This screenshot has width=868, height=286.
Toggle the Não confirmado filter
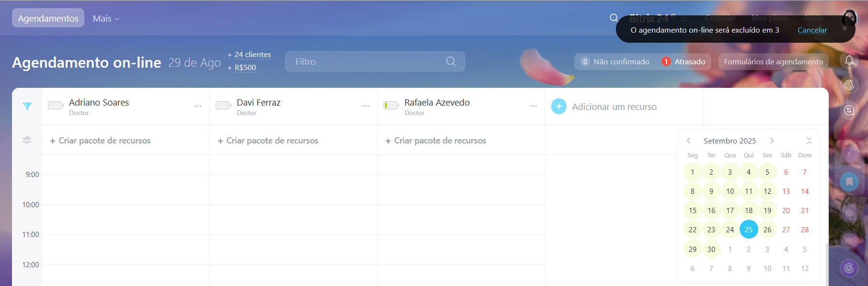[615, 62]
